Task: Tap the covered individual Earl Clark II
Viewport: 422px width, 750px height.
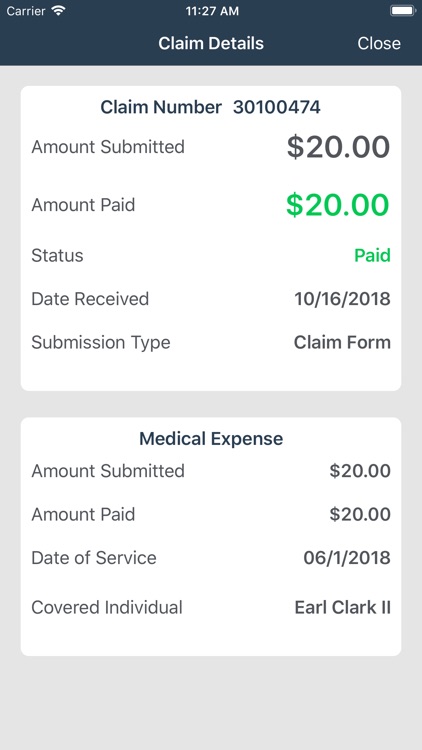Action: [x=343, y=607]
